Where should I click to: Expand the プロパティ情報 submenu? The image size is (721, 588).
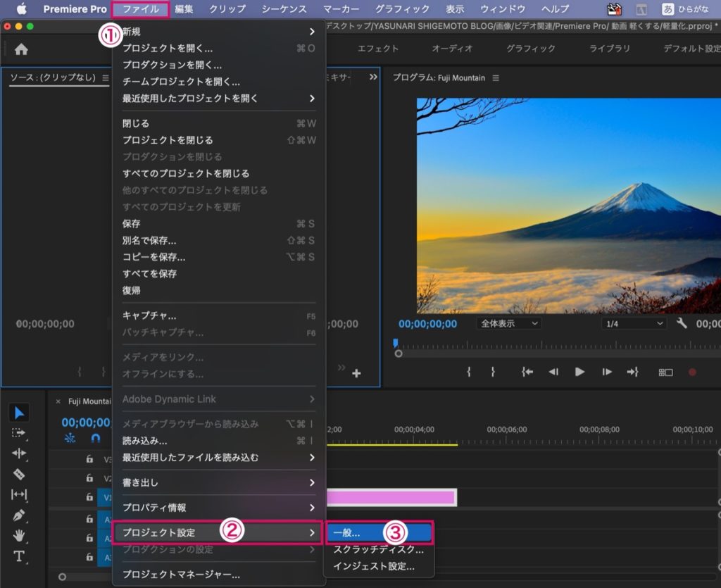(x=219, y=508)
